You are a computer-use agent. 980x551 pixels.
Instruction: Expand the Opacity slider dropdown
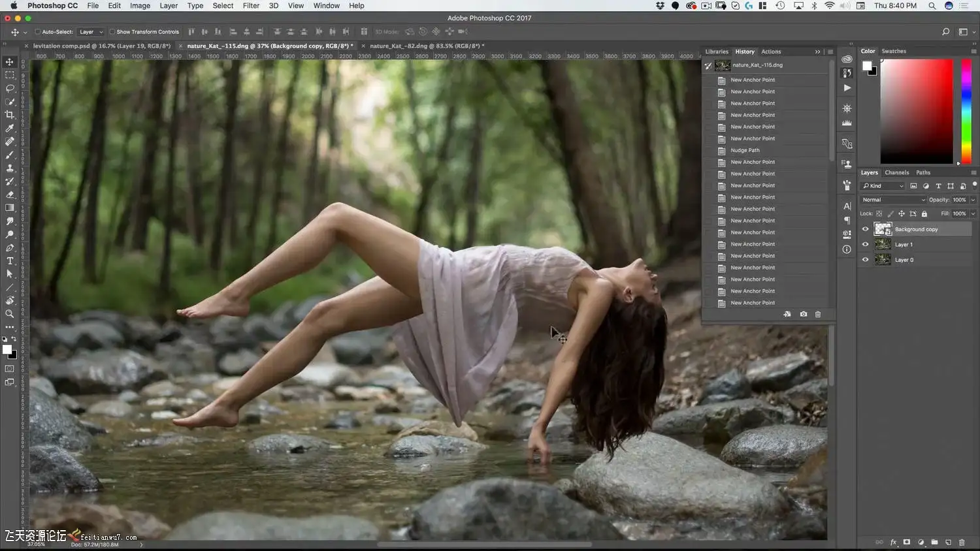973,200
